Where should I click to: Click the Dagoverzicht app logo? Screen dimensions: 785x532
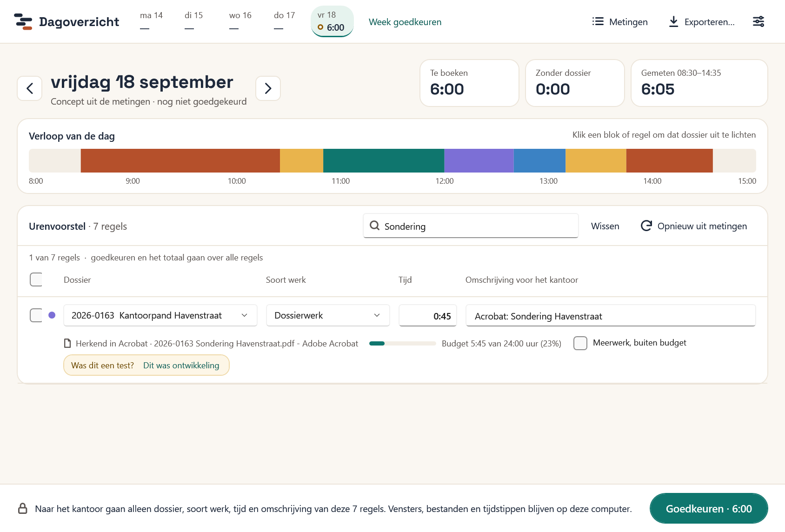[23, 22]
